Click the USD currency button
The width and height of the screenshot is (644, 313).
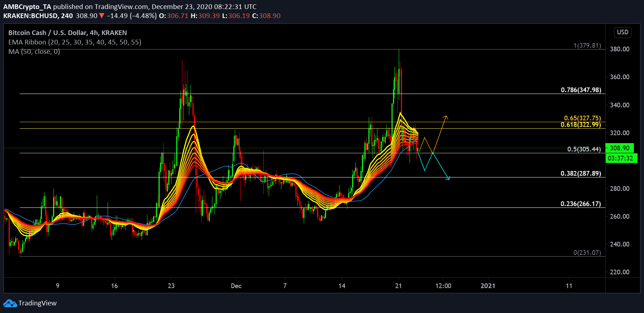click(x=623, y=32)
